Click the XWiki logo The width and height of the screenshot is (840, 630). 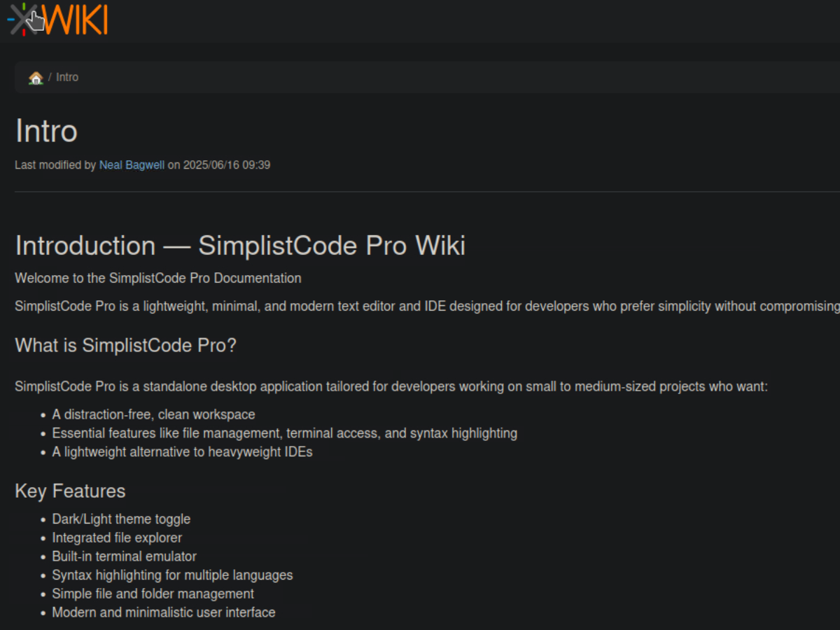tap(59, 19)
